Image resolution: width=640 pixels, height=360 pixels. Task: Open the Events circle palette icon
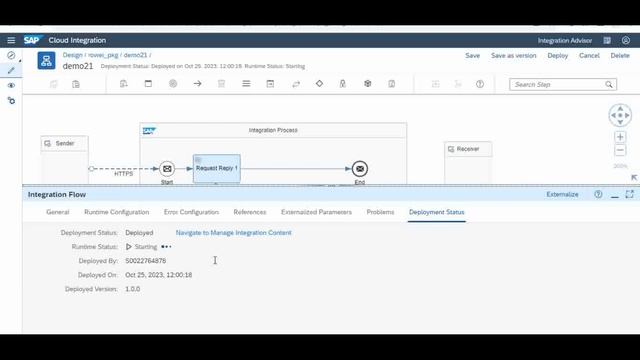[x=173, y=84]
